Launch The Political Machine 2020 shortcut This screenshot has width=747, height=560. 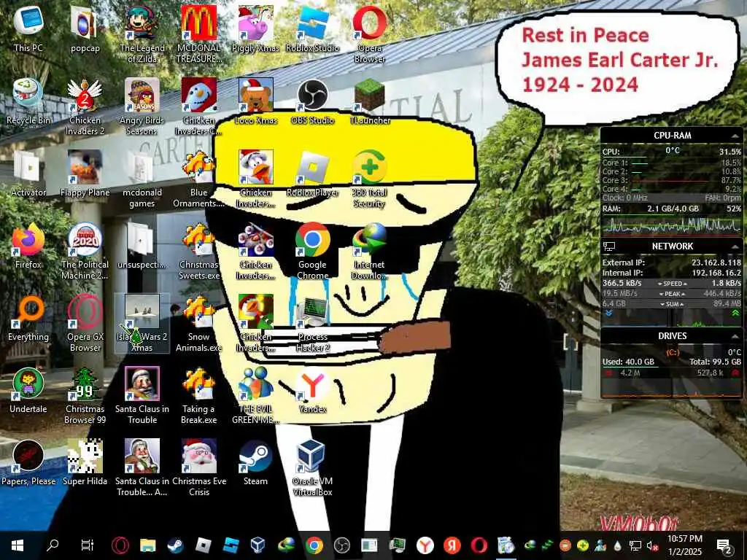pyautogui.click(x=85, y=252)
